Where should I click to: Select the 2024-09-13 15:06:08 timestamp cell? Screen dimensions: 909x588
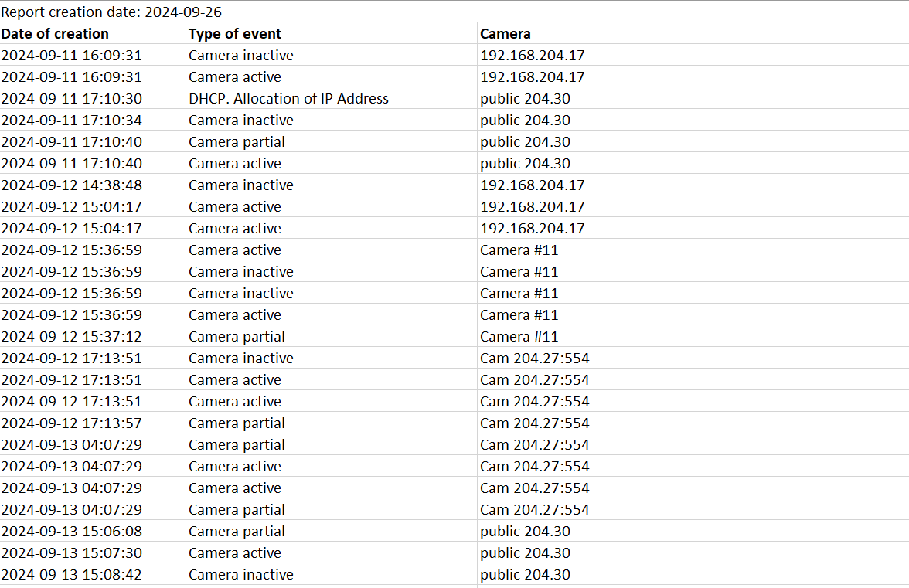pos(71,532)
